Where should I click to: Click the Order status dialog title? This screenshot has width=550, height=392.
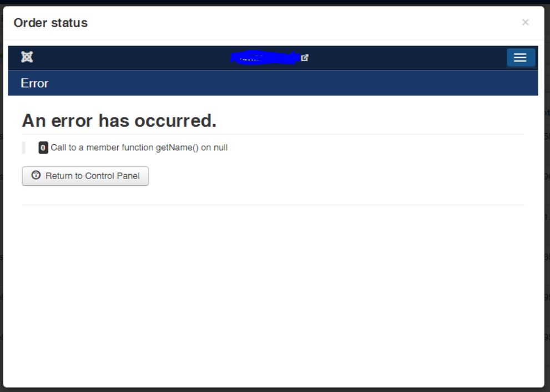pyautogui.click(x=51, y=23)
